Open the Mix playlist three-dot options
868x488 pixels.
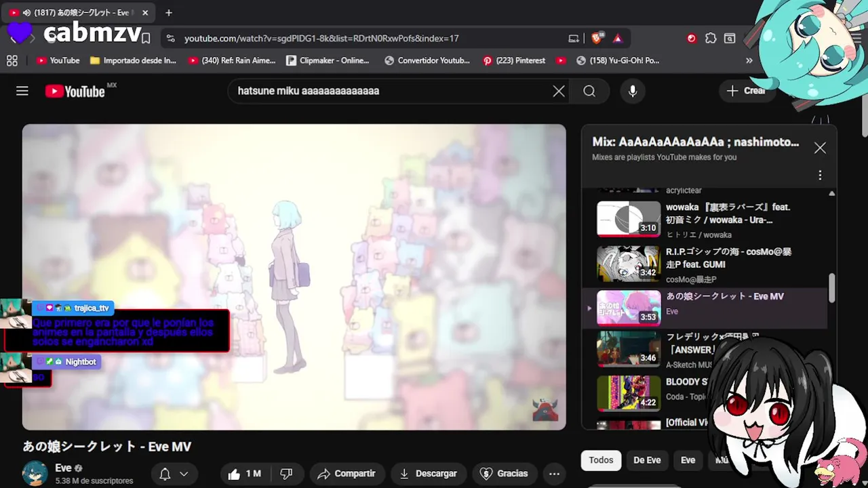click(x=820, y=175)
